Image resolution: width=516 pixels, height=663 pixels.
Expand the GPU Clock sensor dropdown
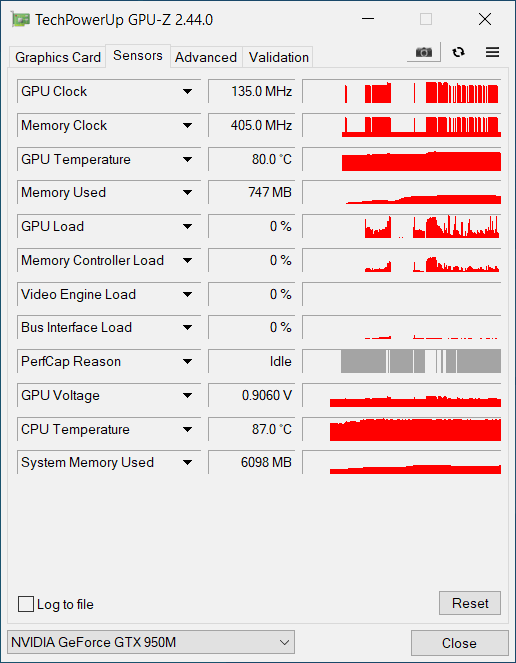pyautogui.click(x=187, y=91)
